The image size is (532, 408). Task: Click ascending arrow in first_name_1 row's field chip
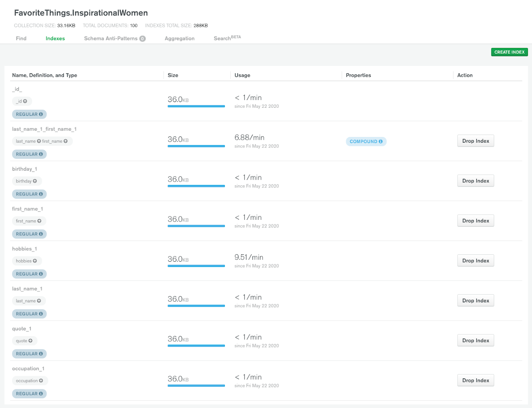pos(39,221)
